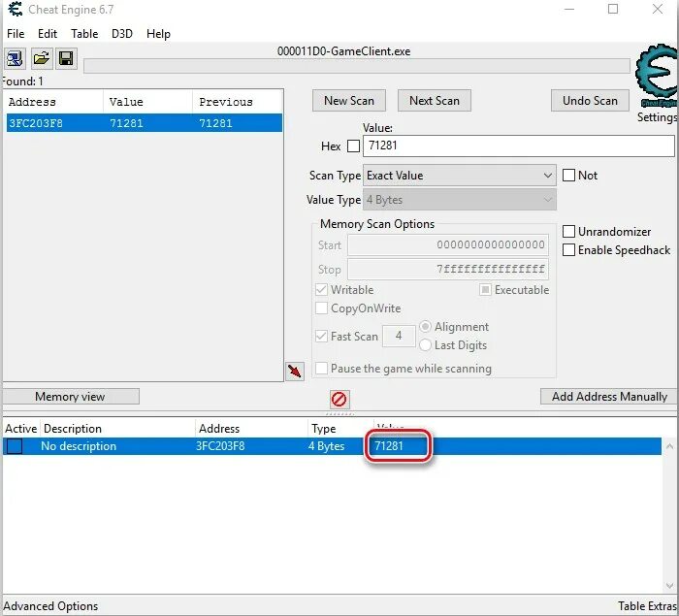Click Type column header in address table

click(340, 429)
